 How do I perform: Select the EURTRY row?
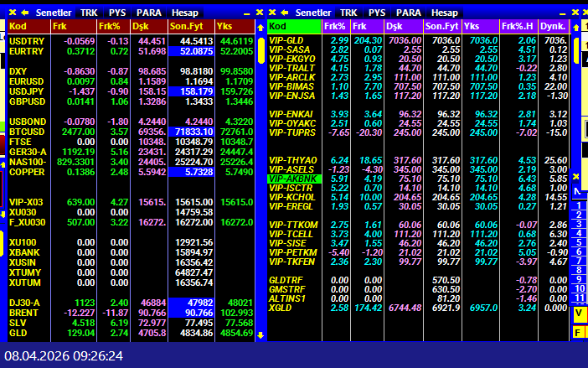click(132, 51)
